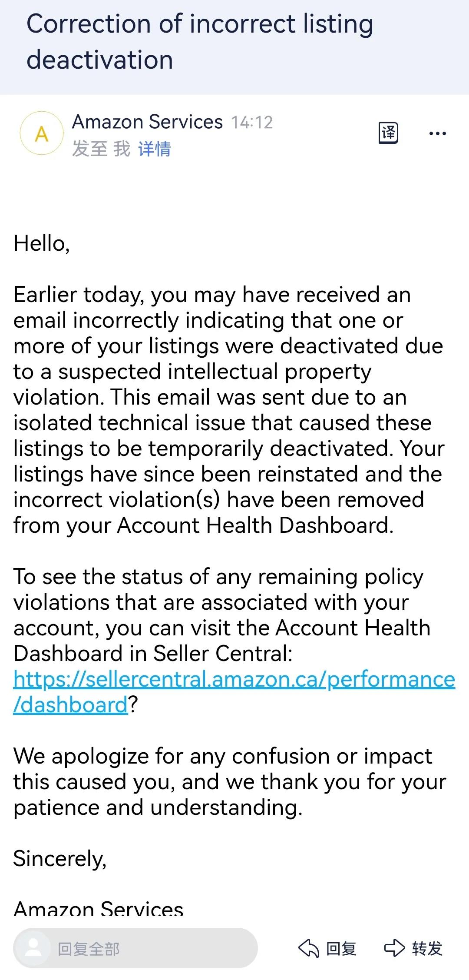Tap the translate icon beside the sender
The width and height of the screenshot is (469, 980).
click(x=388, y=133)
